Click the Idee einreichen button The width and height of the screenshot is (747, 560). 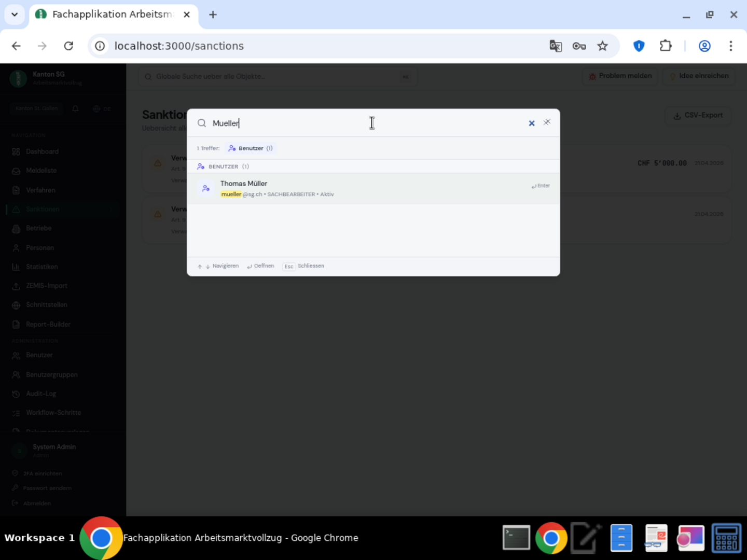pos(699,76)
